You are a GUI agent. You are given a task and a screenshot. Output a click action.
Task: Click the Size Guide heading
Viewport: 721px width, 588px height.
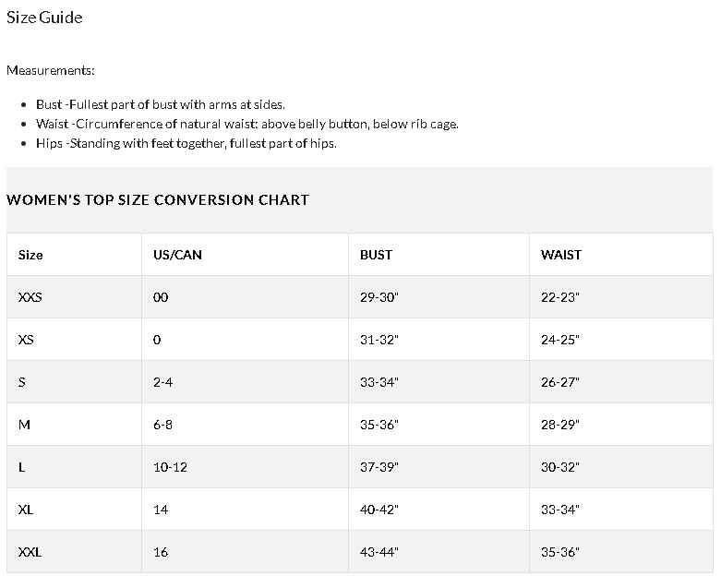(x=44, y=18)
